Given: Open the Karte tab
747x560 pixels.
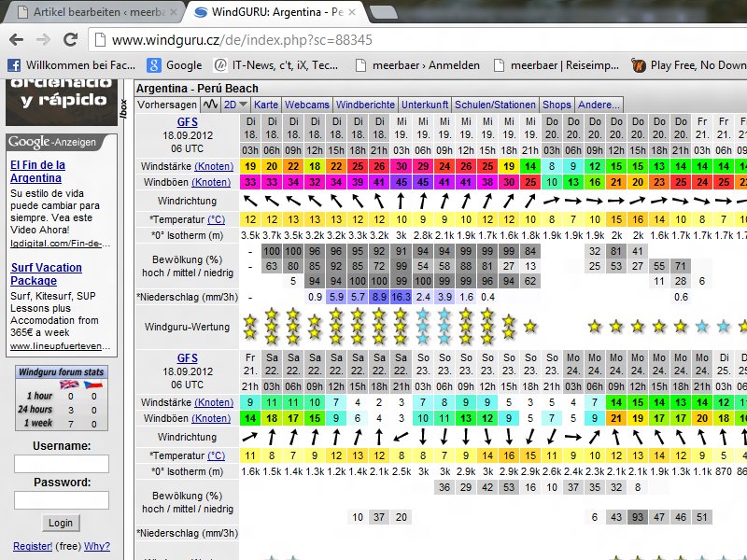Looking at the screenshot, I should pyautogui.click(x=266, y=105).
